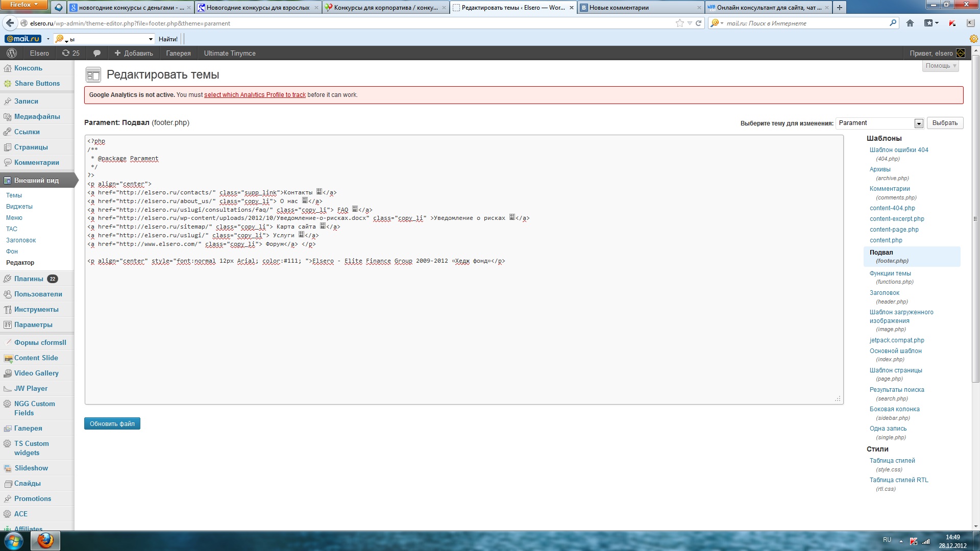Open the comments bubble icon in admin bar
The height and width of the screenshot is (551, 980).
click(x=96, y=53)
